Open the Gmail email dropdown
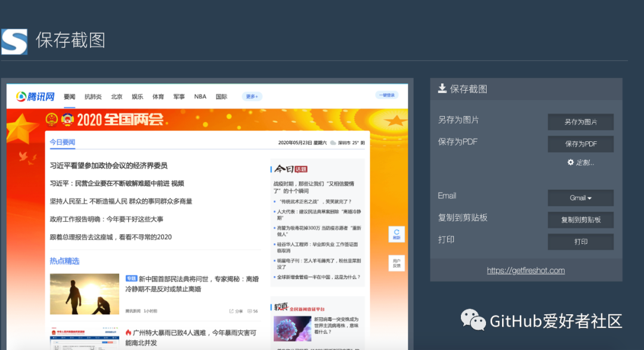This screenshot has height=350, width=644. click(x=581, y=198)
